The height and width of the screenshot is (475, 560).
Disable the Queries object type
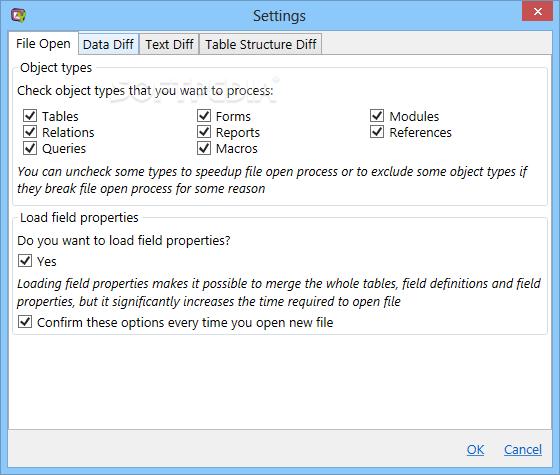tap(30, 148)
